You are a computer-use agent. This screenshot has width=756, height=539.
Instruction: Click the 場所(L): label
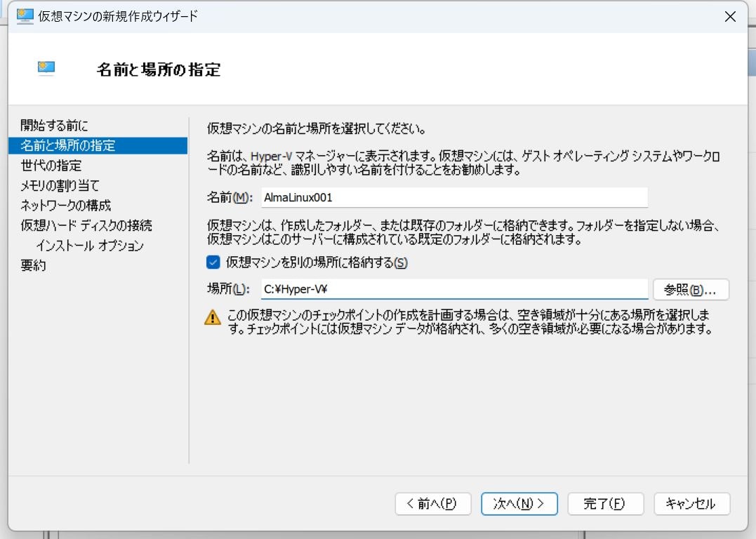pos(228,289)
